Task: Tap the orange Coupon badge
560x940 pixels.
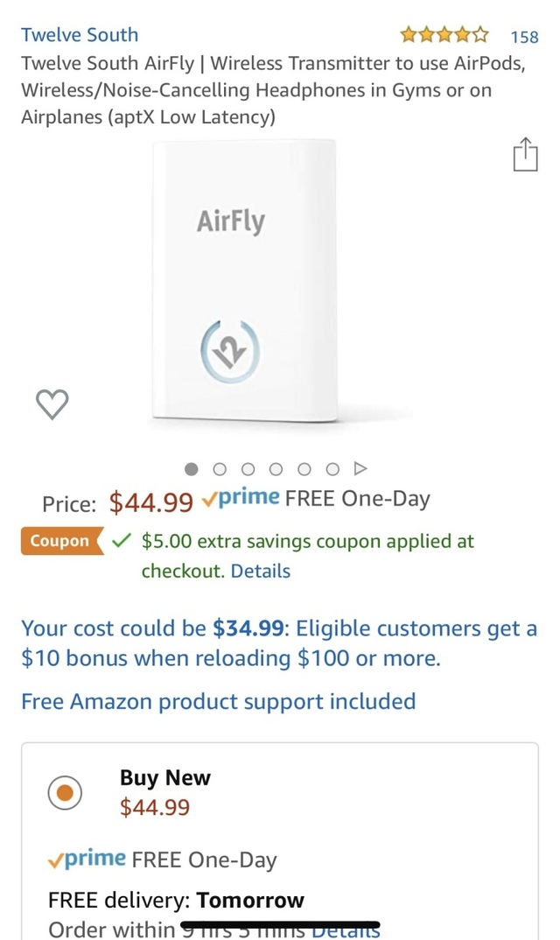Action: coord(60,541)
